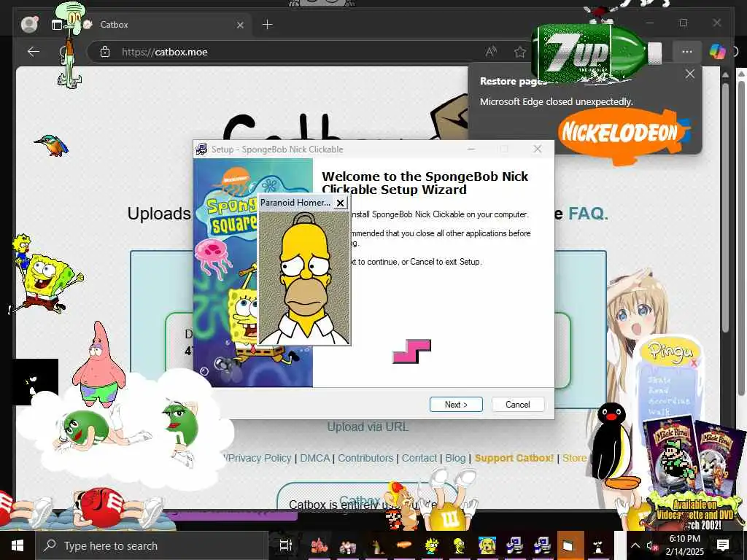Click the Patrick Star desktop character
Viewport: 747px width, 560px height.
point(98,365)
